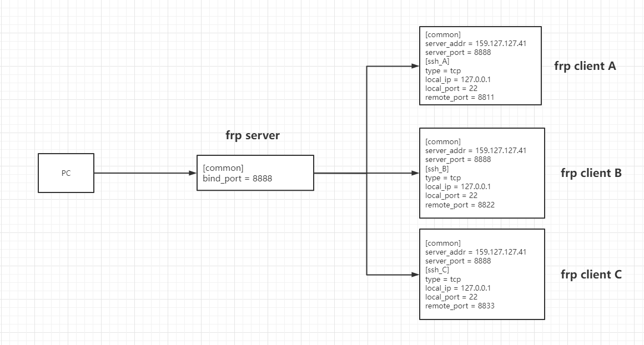Image resolution: width=644 pixels, height=345 pixels.
Task: Click the arrow between PC and frp server
Action: click(x=144, y=172)
